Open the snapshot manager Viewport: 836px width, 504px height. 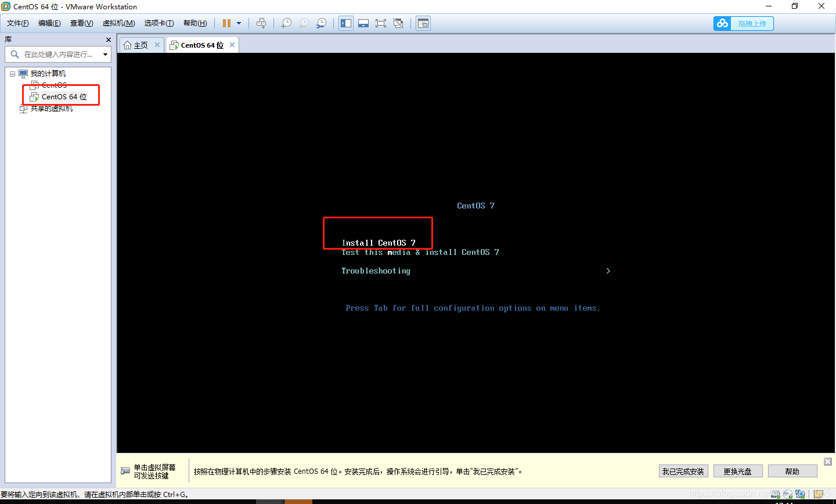point(321,23)
